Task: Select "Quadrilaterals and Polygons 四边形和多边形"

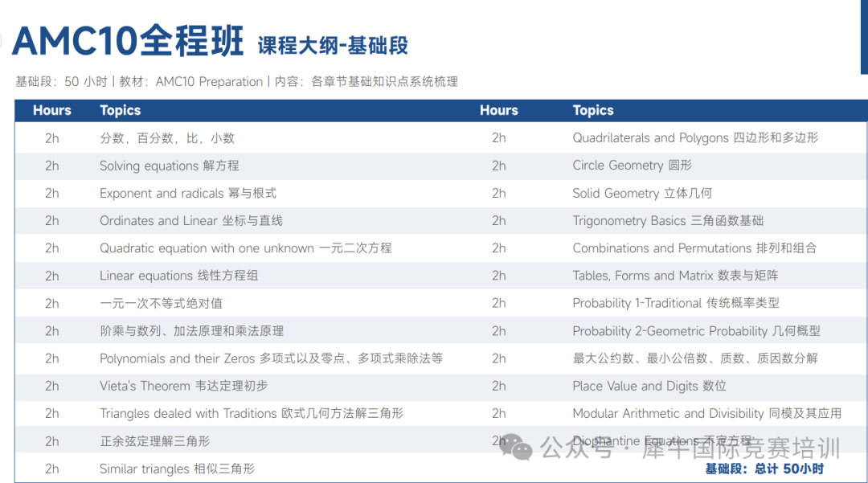Action: click(x=695, y=137)
